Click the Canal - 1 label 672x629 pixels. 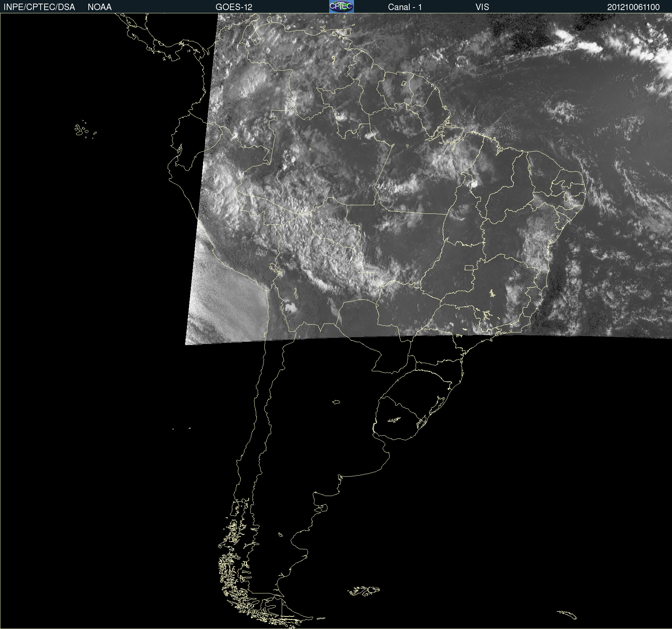tap(405, 7)
